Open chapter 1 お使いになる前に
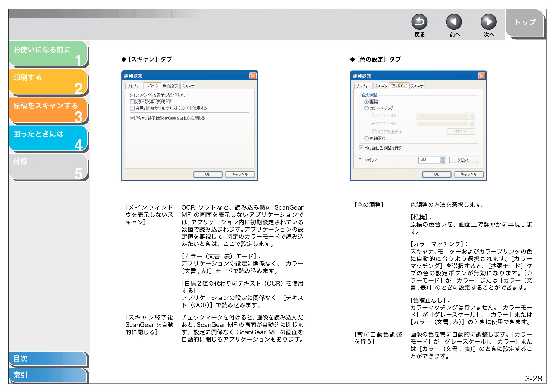Screen dimensions: 554x392 point(48,53)
